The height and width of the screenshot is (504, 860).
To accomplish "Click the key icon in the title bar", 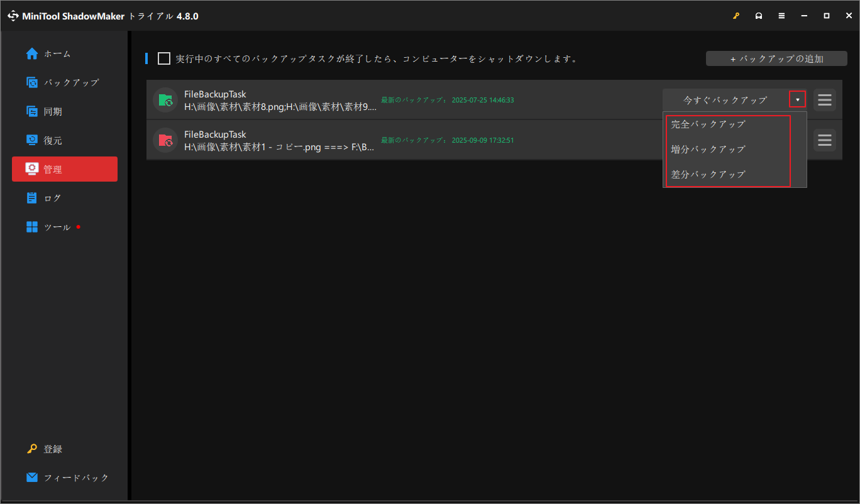I will click(x=736, y=16).
